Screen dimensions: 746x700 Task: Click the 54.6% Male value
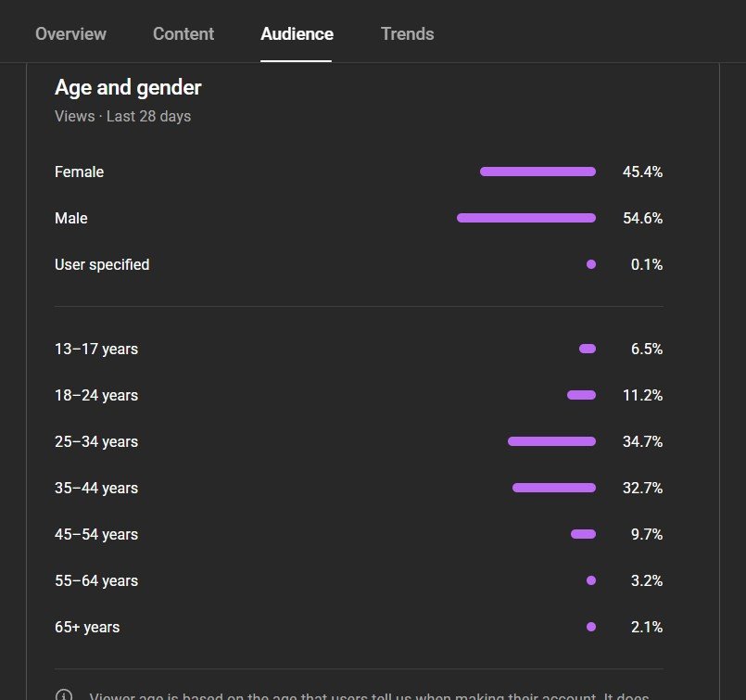(x=642, y=218)
